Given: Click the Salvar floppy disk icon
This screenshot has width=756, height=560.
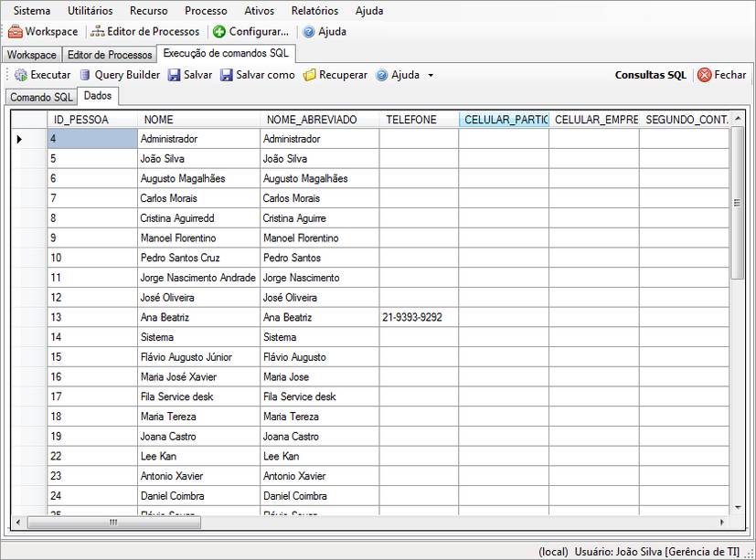Looking at the screenshot, I should pyautogui.click(x=174, y=75).
